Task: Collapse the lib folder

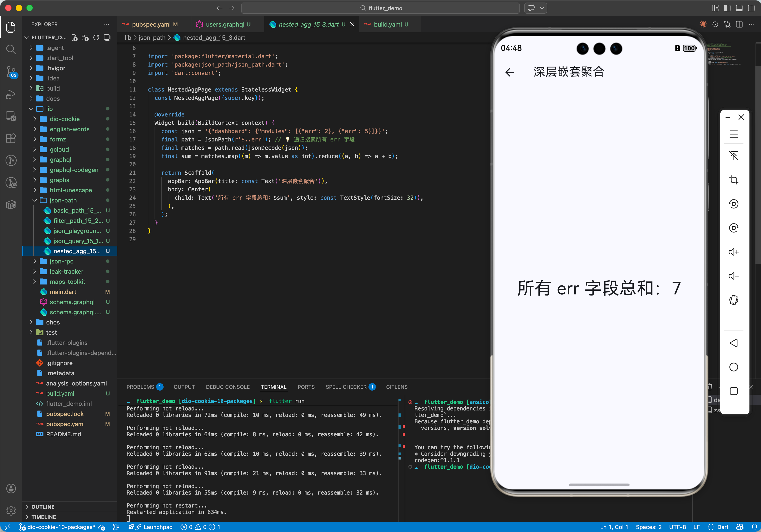Action: tap(49, 109)
